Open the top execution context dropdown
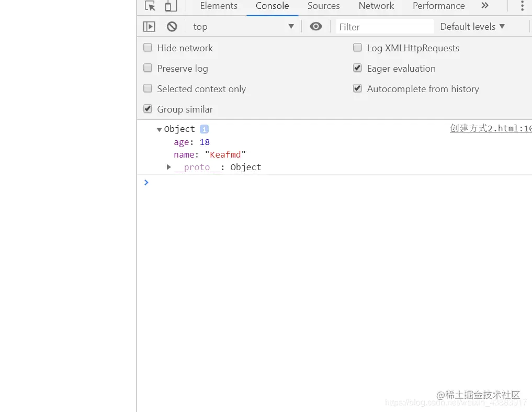The image size is (532, 412). point(243,27)
